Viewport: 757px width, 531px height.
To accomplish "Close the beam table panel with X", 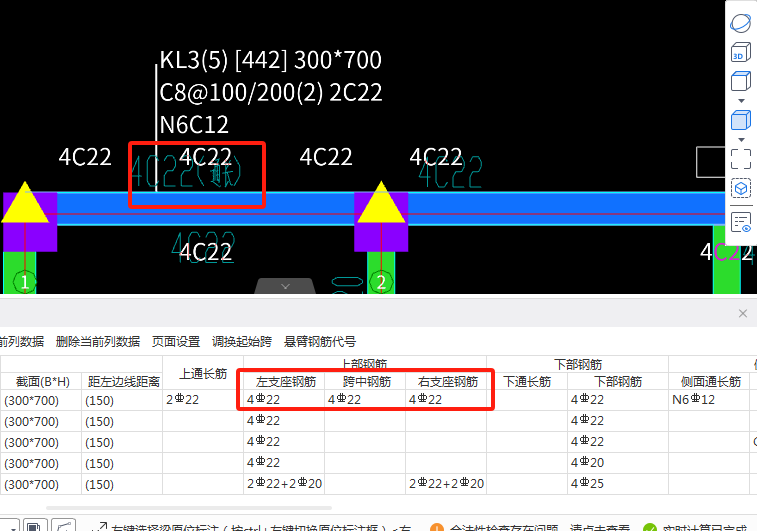I will pyautogui.click(x=743, y=314).
